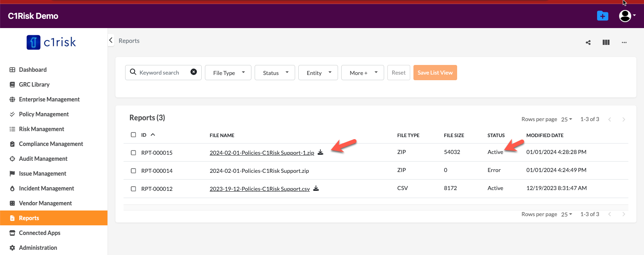Click the Compliance Management clipboard icon

[12, 144]
